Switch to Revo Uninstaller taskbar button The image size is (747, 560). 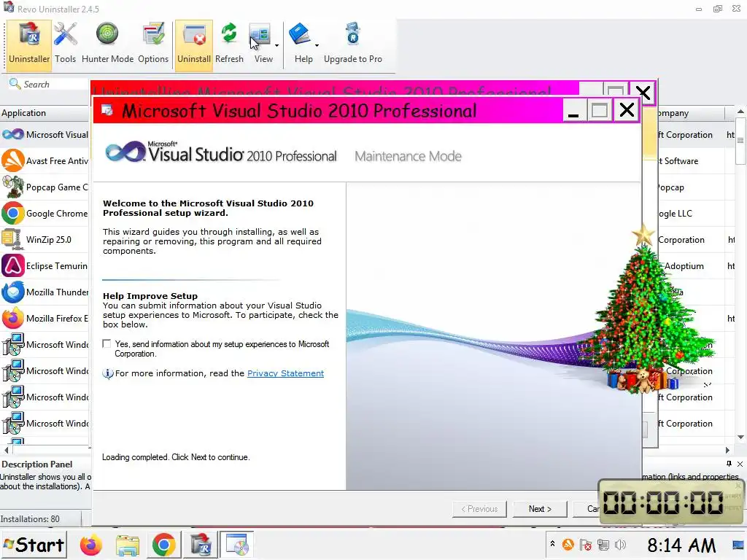[x=200, y=545]
